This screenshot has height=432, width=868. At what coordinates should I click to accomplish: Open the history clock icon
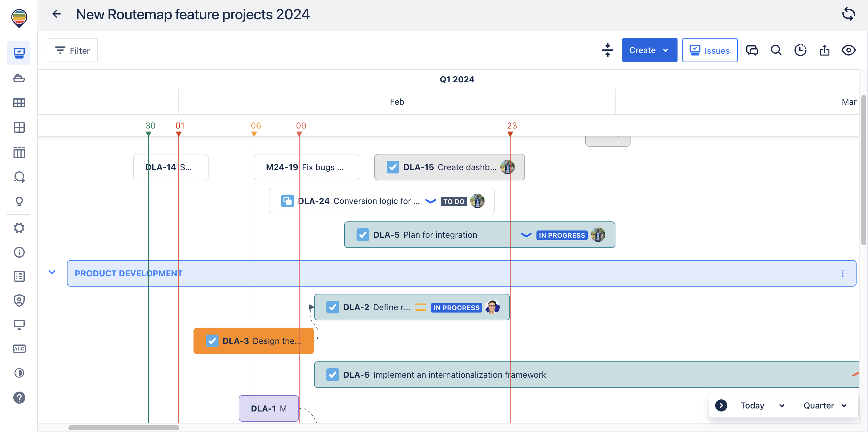(800, 50)
